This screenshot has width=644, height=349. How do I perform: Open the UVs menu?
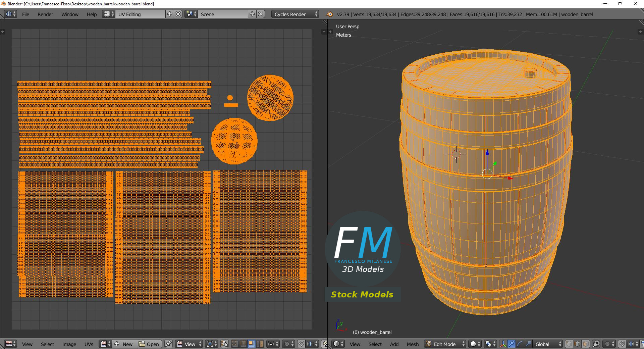click(x=89, y=344)
